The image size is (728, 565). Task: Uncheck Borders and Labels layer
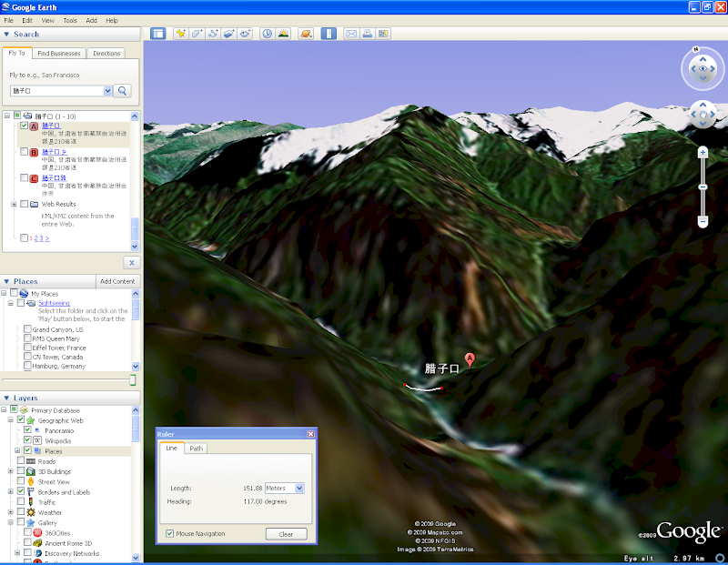22,491
